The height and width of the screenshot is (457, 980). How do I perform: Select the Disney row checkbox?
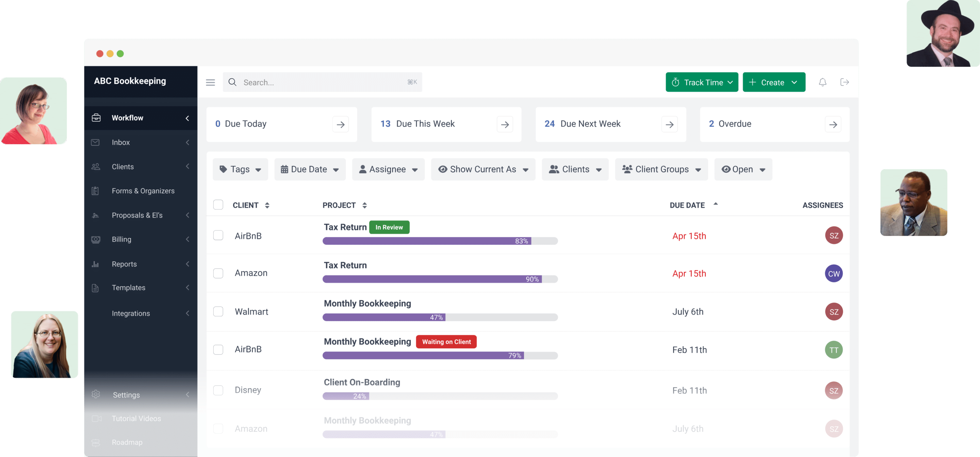click(x=218, y=390)
